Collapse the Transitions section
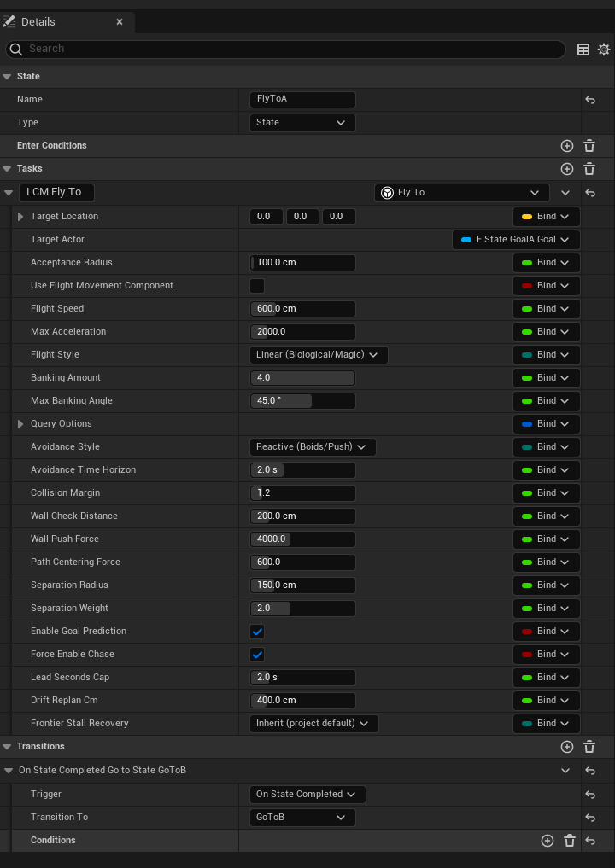The image size is (615, 868). point(7,747)
